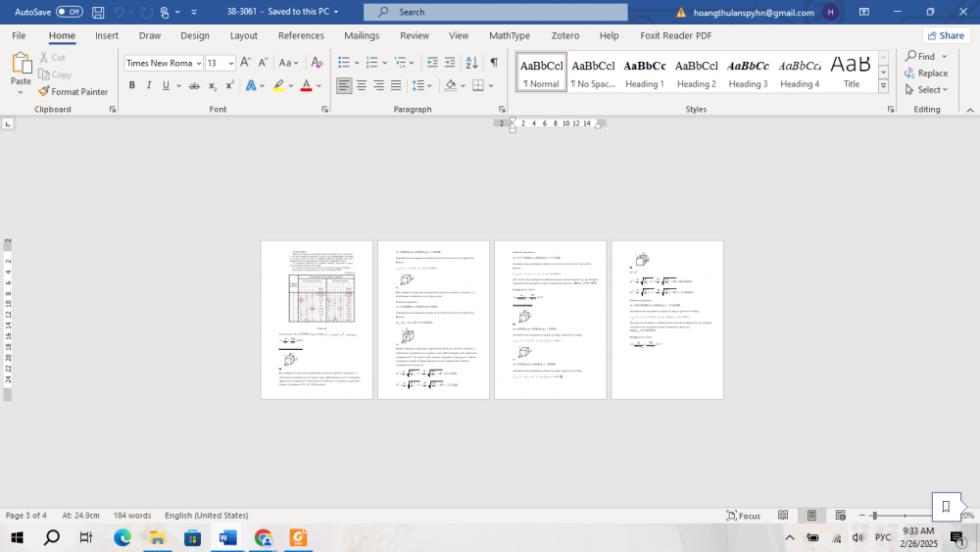Open the line spacing options
Image resolution: width=980 pixels, height=552 pixels.
coord(419,86)
